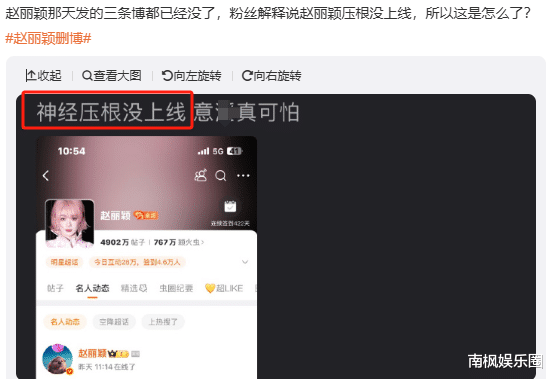Open the three-dot more menu

click(x=243, y=175)
